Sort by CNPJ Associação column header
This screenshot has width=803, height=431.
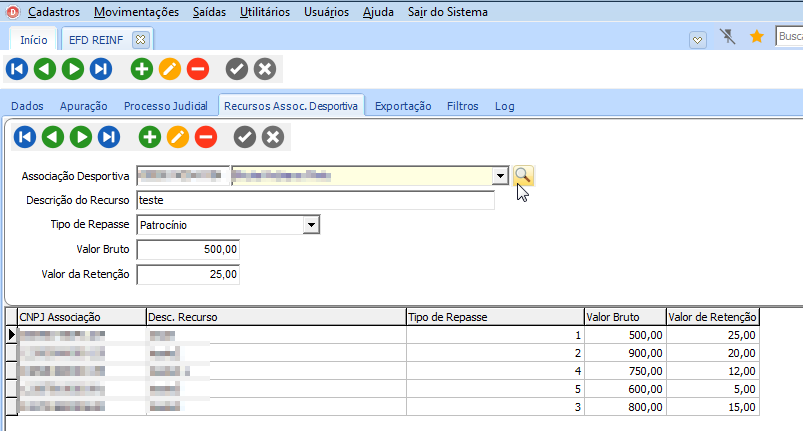coord(82,317)
